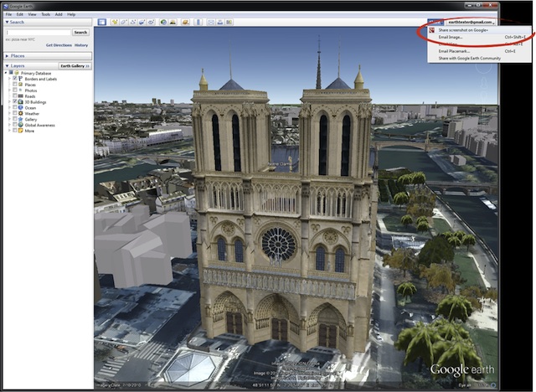Switch between Earth, Sky and planets icon
The image size is (536, 392).
click(186, 22)
